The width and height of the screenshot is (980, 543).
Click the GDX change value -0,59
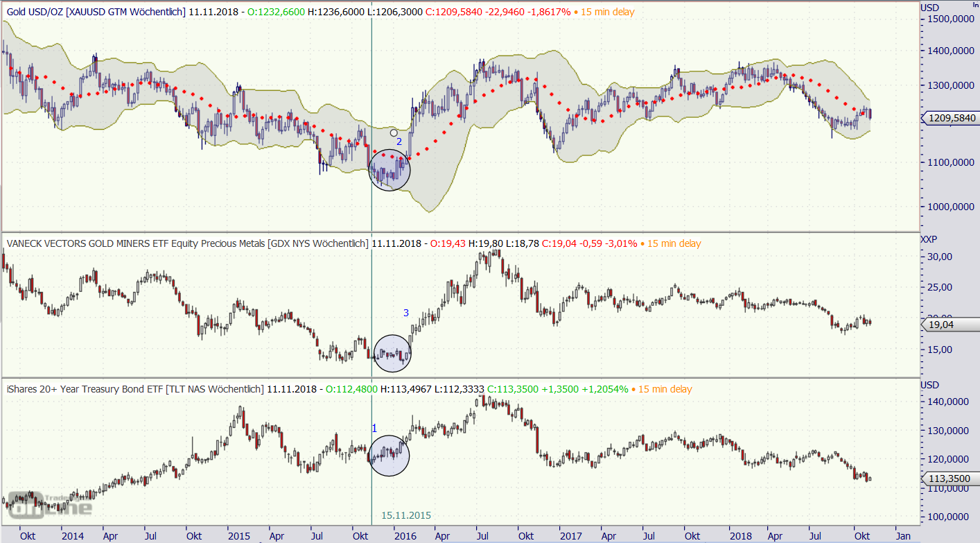click(590, 243)
